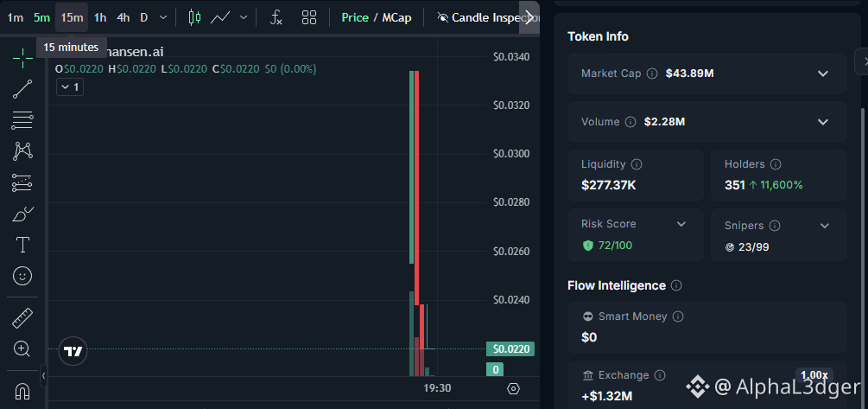Open the candlestick chart style selector
The width and height of the screenshot is (868, 409).
coord(194,17)
